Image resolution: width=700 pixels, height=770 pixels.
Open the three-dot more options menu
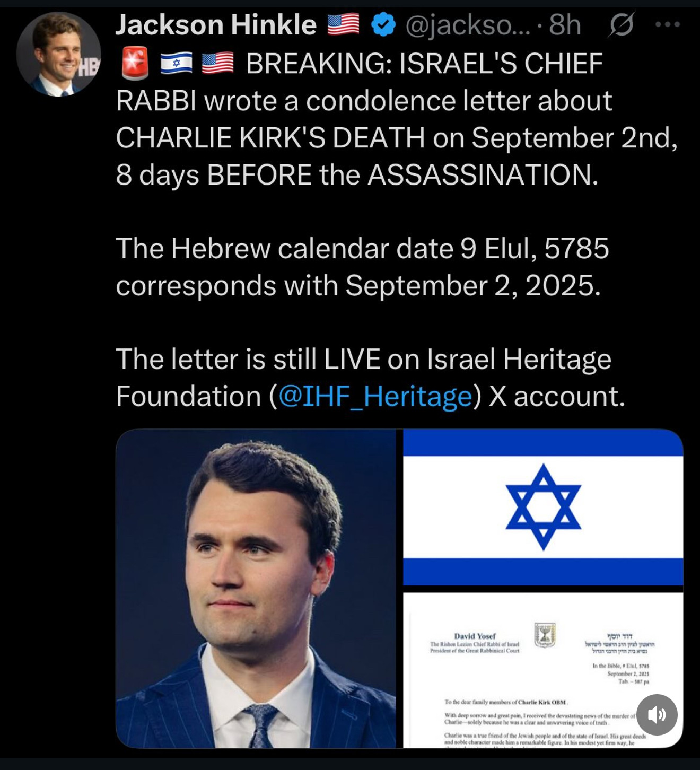click(x=668, y=24)
